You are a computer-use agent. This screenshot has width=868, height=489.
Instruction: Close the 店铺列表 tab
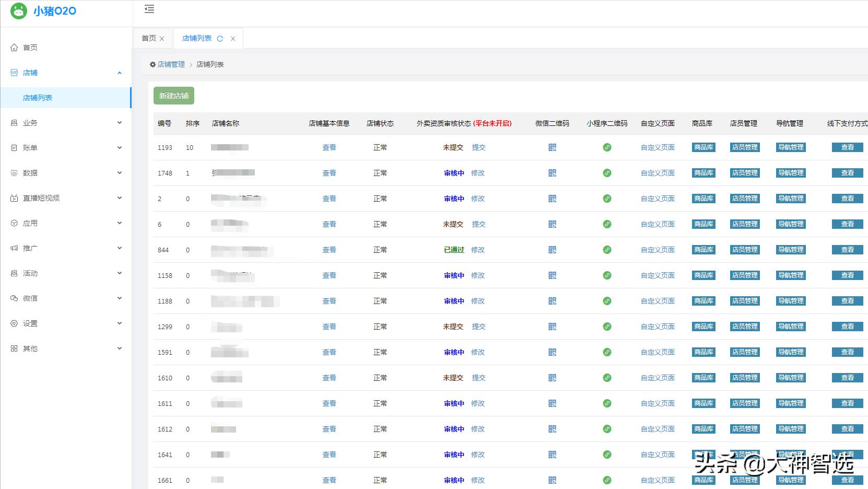(x=233, y=39)
